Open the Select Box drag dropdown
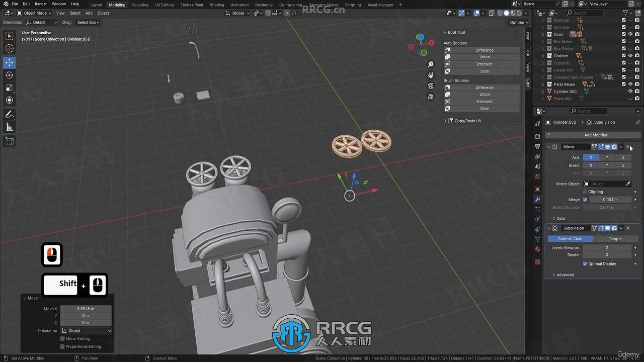Image resolution: width=644 pixels, height=362 pixels. [88, 23]
